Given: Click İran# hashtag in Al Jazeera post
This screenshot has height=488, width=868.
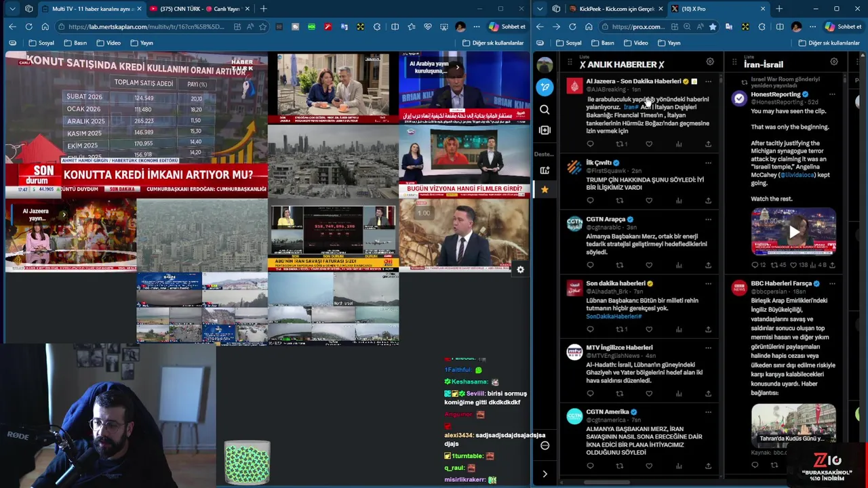Looking at the screenshot, I should pos(631,107).
